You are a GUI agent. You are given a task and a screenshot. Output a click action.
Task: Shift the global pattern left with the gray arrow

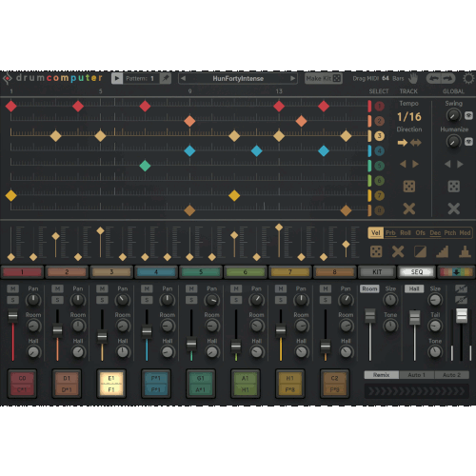(447, 164)
